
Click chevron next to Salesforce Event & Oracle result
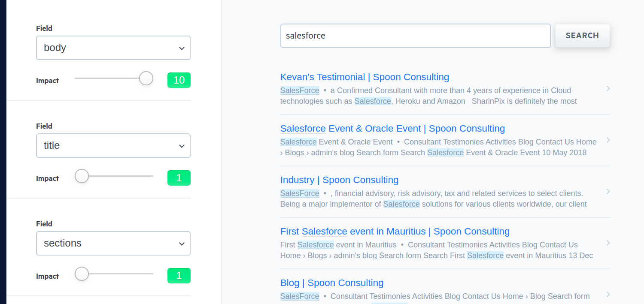tap(608, 140)
